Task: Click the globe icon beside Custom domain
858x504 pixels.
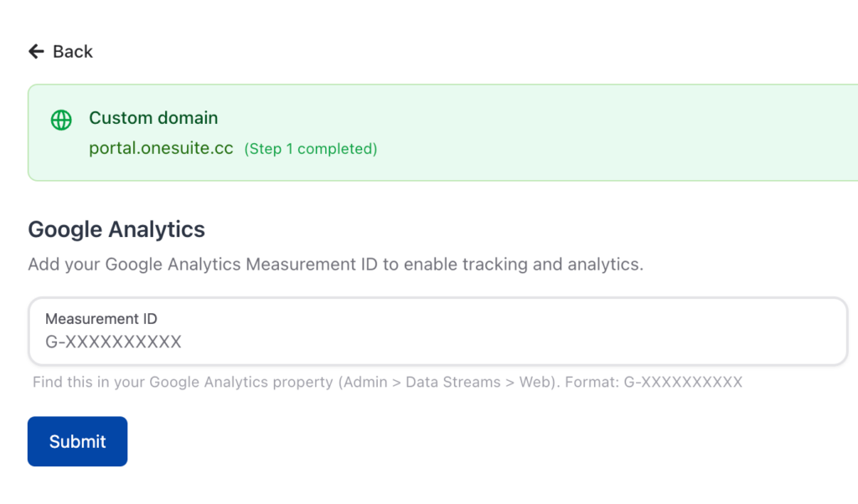Action: (61, 120)
